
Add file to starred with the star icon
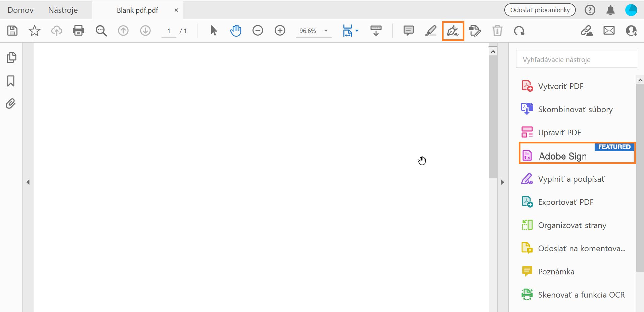35,31
